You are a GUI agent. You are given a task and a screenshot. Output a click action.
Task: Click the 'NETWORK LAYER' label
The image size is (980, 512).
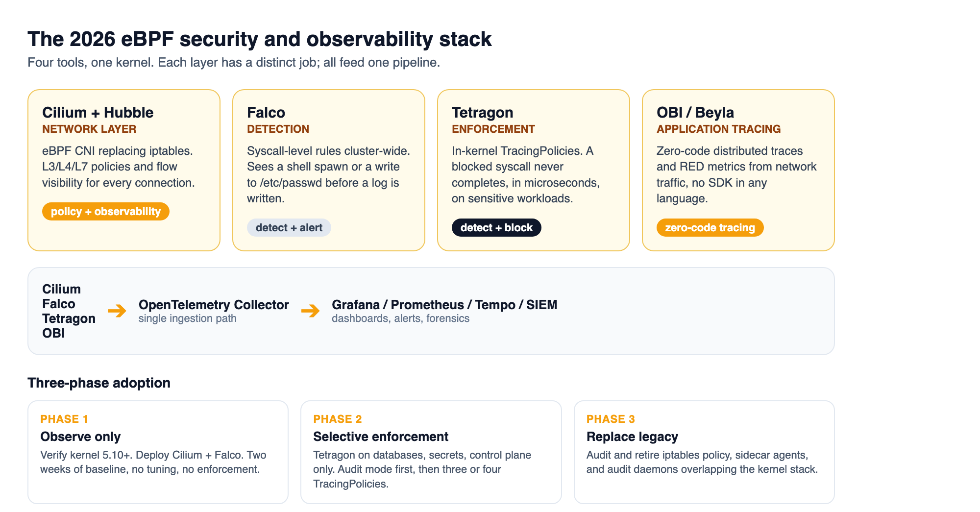(x=89, y=129)
